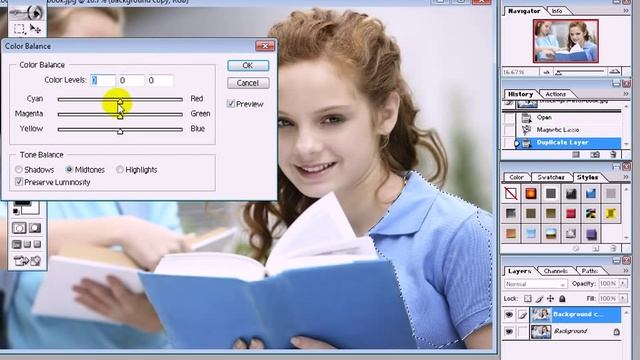Click the third Color Levels input field

[160, 80]
